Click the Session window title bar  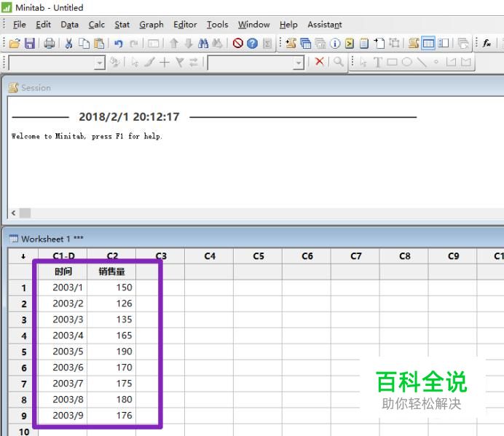(255, 87)
